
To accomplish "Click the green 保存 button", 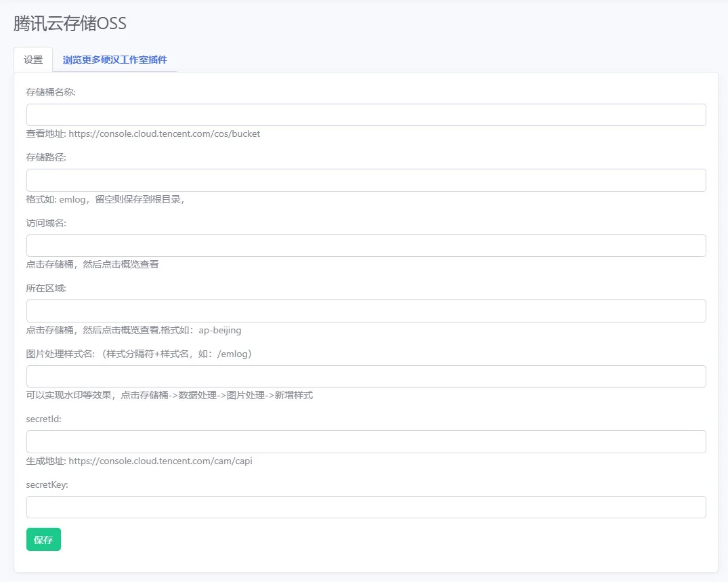I will tap(43, 539).
